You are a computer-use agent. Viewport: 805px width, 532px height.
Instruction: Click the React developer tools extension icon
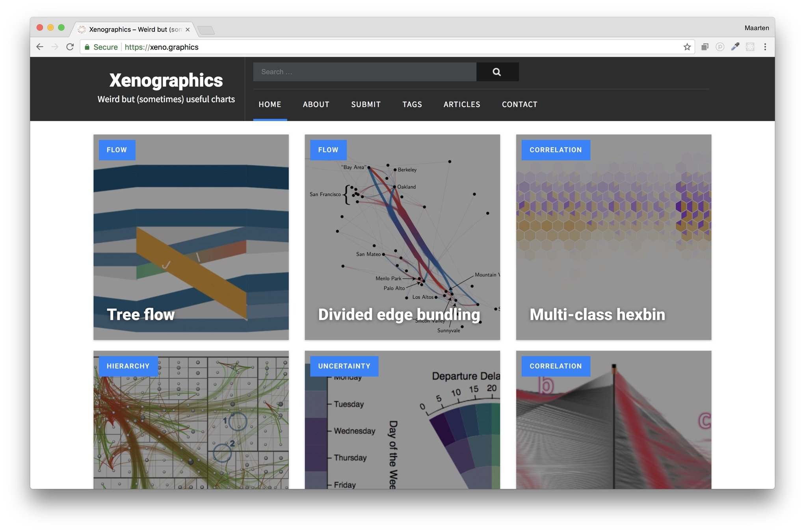point(750,47)
